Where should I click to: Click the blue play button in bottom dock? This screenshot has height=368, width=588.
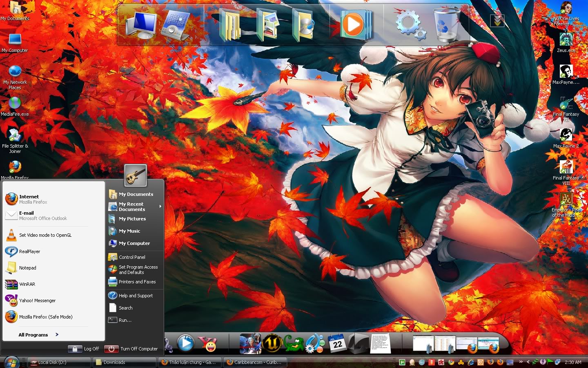[186, 343]
